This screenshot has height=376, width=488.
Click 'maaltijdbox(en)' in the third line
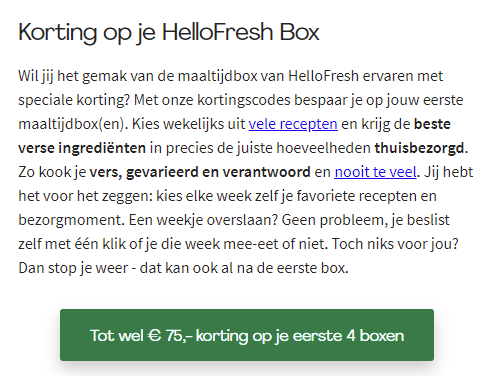pos(71,124)
